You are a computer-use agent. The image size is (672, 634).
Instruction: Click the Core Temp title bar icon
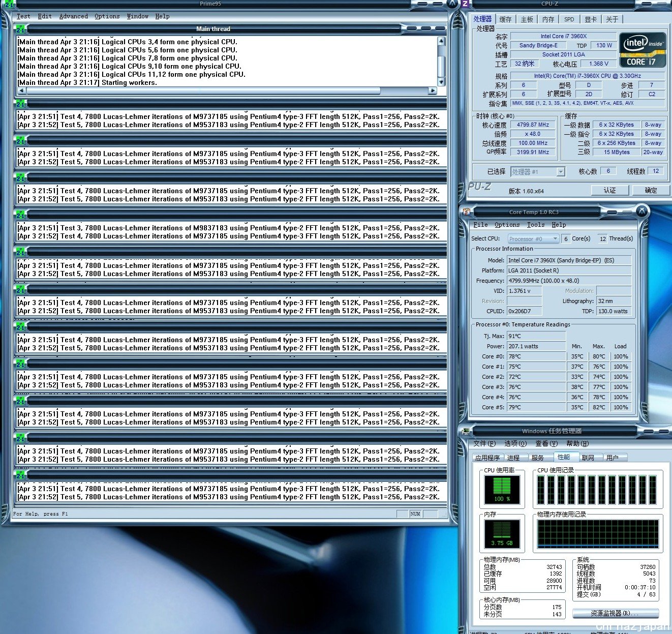466,211
